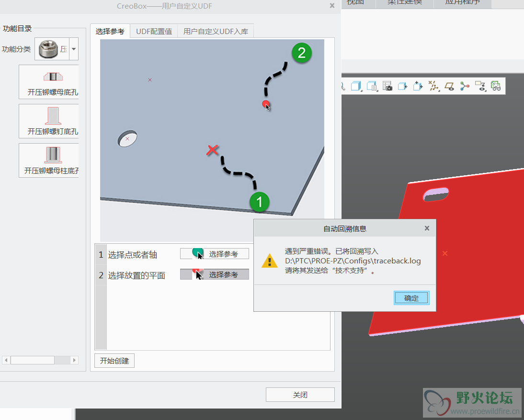
Task: Click the view normal cube-arrow icon
Action: coord(402,86)
